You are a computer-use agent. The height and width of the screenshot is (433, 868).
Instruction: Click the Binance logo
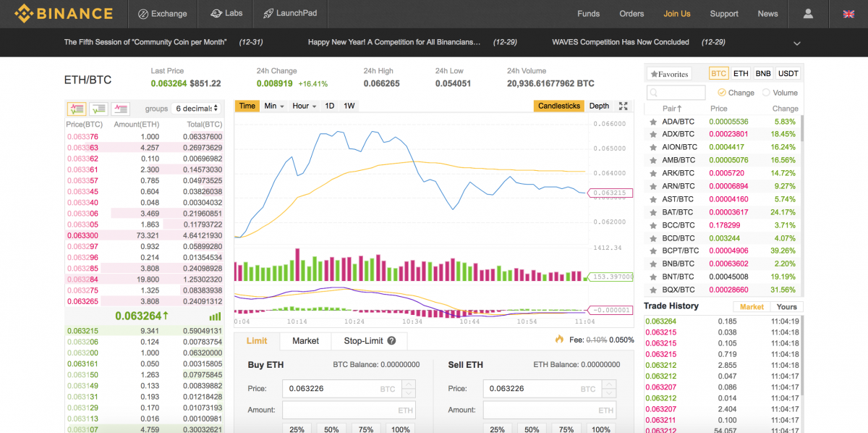pyautogui.click(x=64, y=13)
